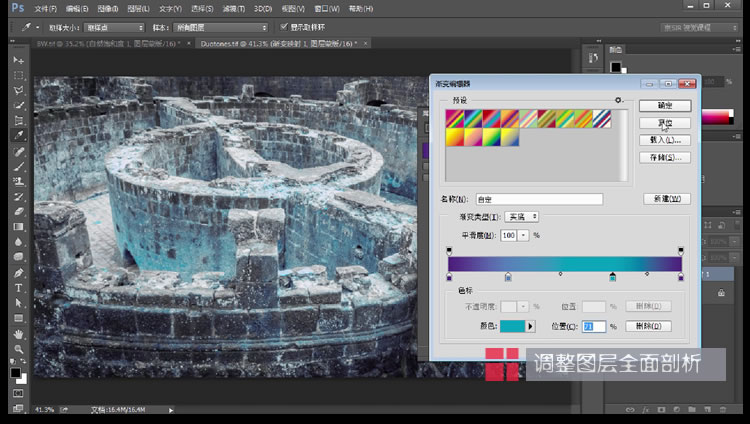Image resolution: width=750 pixels, height=424 pixels.
Task: Select the Type tool
Action: pos(18,288)
